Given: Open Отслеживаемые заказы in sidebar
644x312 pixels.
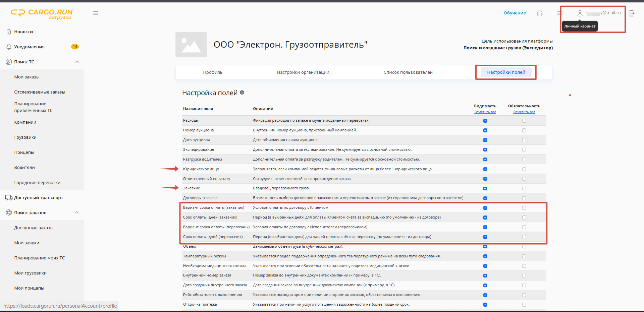Looking at the screenshot, I should (x=40, y=92).
